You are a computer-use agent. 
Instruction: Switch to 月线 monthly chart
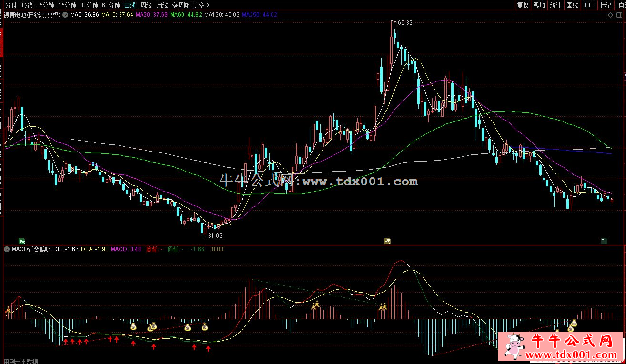pyautogui.click(x=162, y=5)
